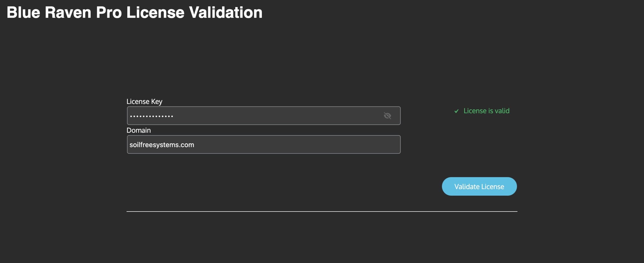Click the Domain label above the field
This screenshot has width=644, height=263.
[139, 130]
